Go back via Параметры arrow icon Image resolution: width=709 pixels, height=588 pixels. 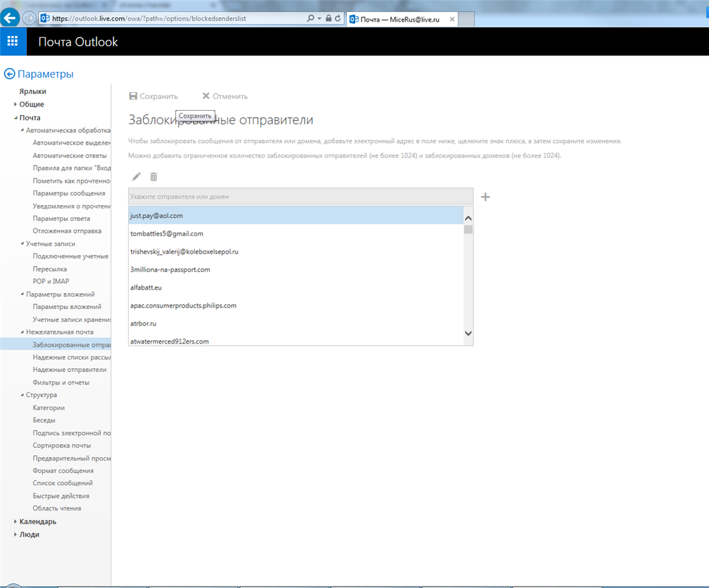pos(10,73)
